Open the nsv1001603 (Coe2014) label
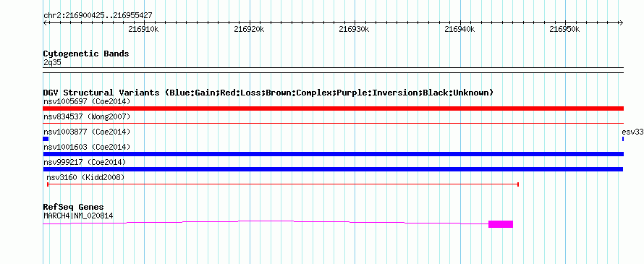The height and width of the screenshot is (264, 644). (87, 147)
